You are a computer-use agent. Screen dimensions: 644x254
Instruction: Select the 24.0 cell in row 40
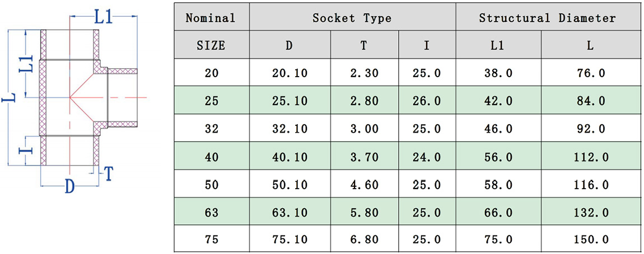pos(427,157)
